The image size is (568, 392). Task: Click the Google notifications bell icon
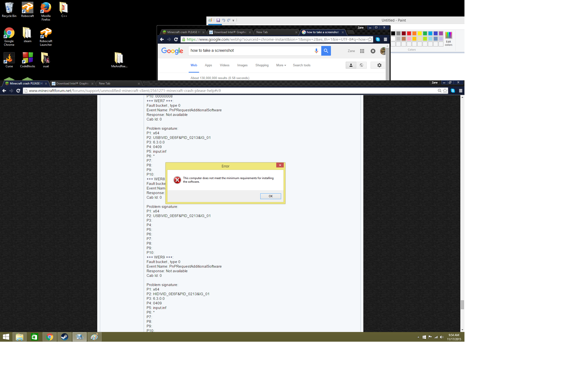coord(373,51)
